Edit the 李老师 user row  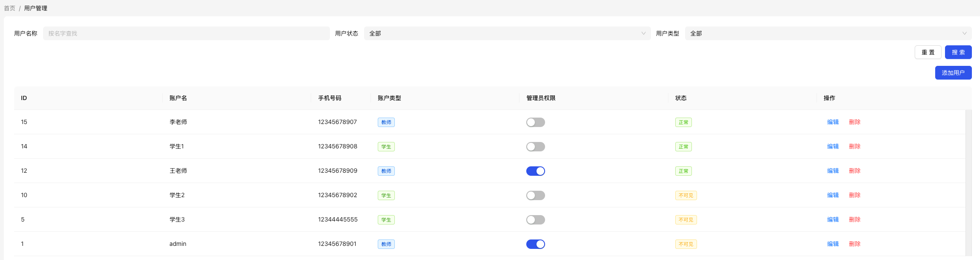(833, 122)
